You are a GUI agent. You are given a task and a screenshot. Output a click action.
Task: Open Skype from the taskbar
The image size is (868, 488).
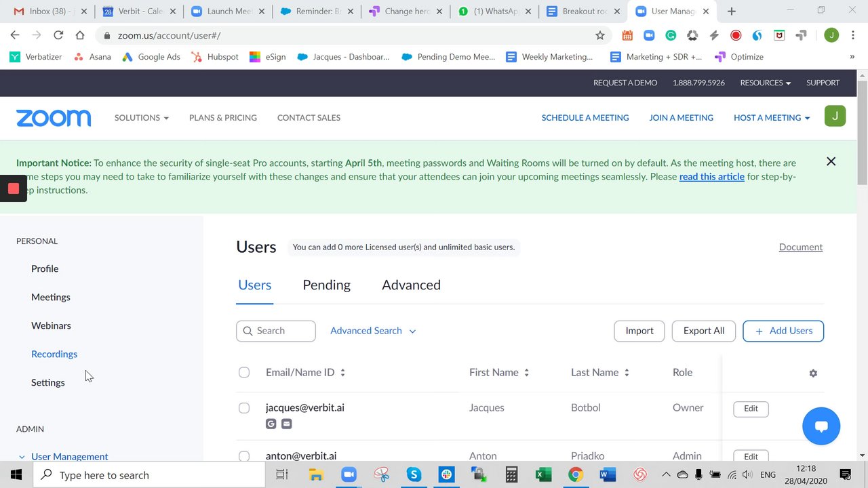[414, 475]
